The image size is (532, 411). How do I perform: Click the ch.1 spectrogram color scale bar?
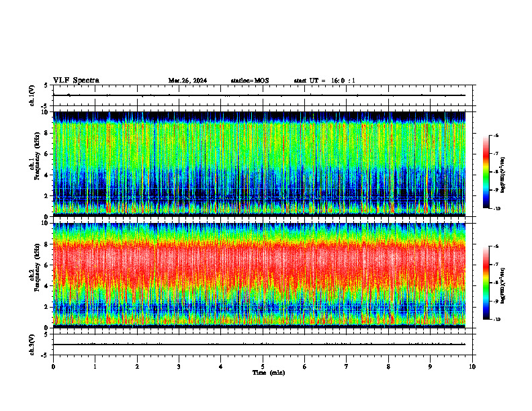[x=486, y=172]
